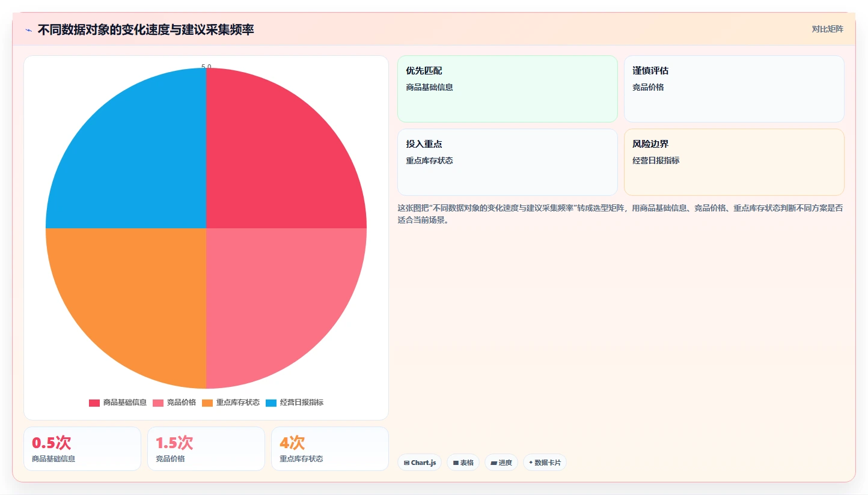Click the Chart.js chip icon

point(406,463)
